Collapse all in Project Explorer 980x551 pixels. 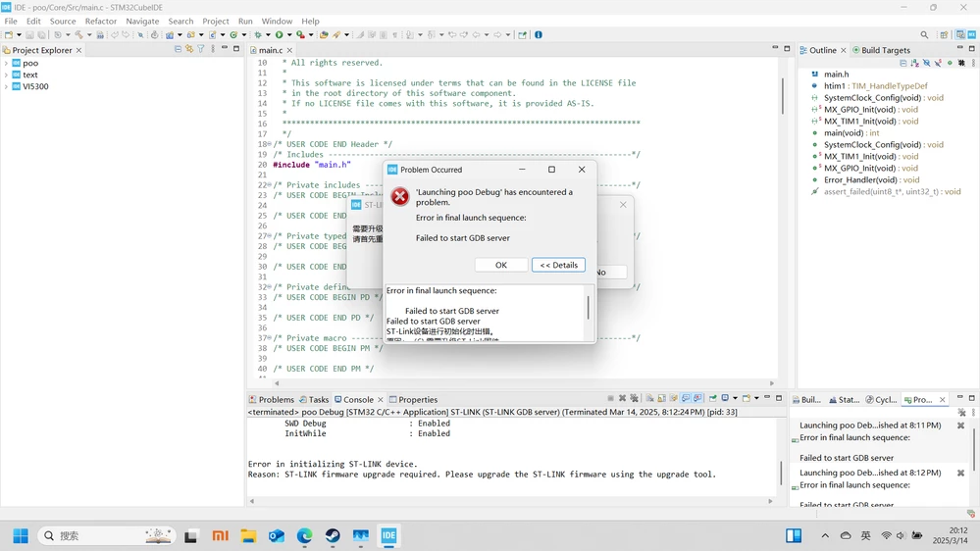coord(178,49)
